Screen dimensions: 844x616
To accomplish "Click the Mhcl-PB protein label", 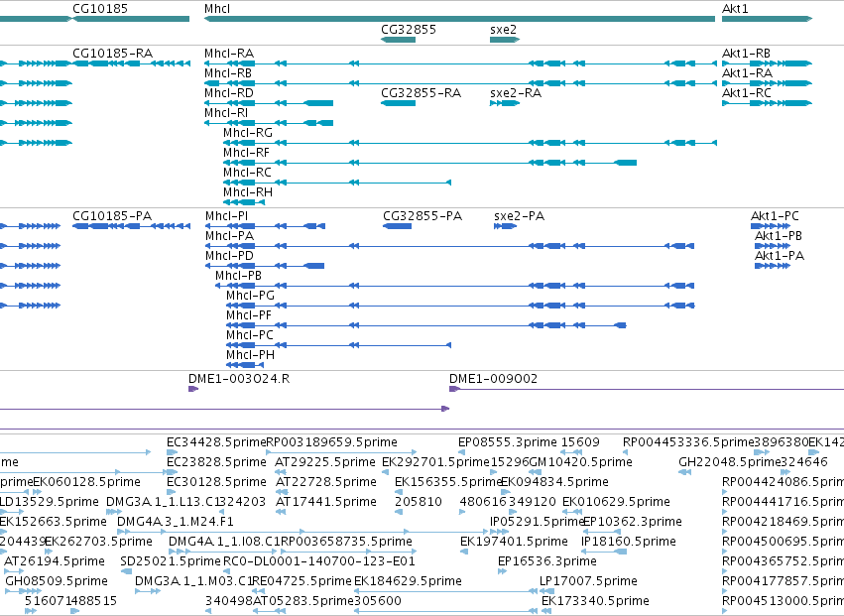I will coord(238,276).
